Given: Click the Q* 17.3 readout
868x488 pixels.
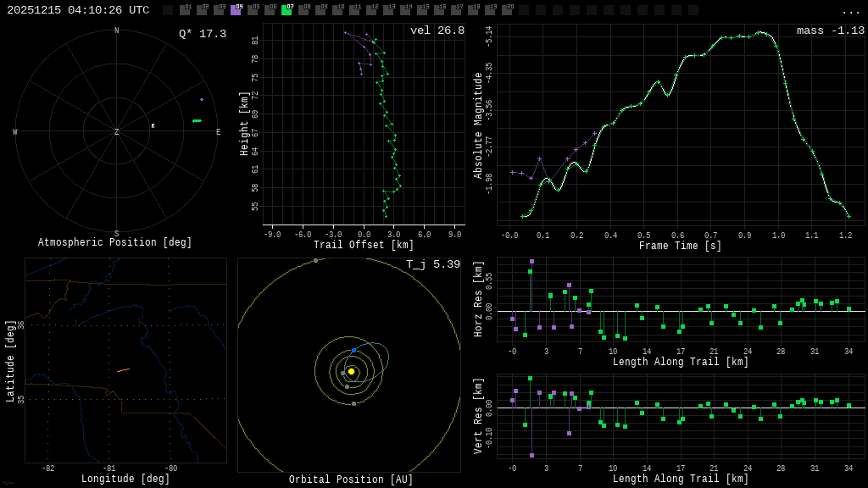Looking at the screenshot, I should [x=202, y=34].
